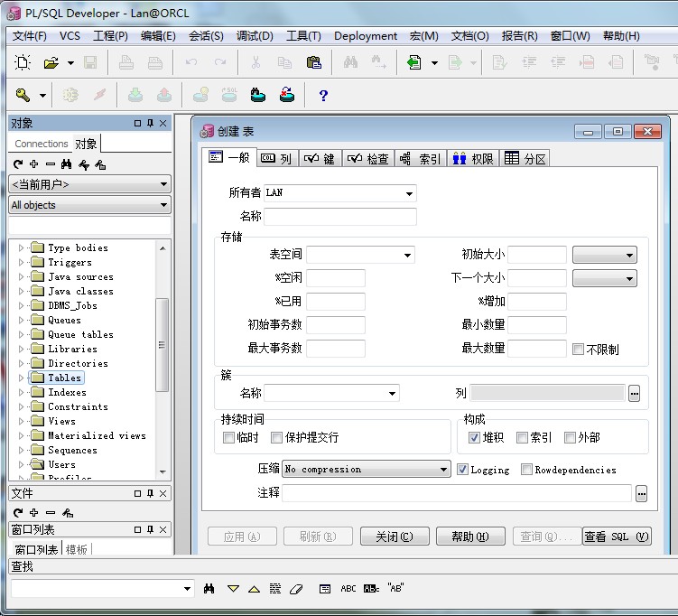The width and height of the screenshot is (678, 616).
Task: Toggle ABC case sensitive search option
Action: coord(348,588)
